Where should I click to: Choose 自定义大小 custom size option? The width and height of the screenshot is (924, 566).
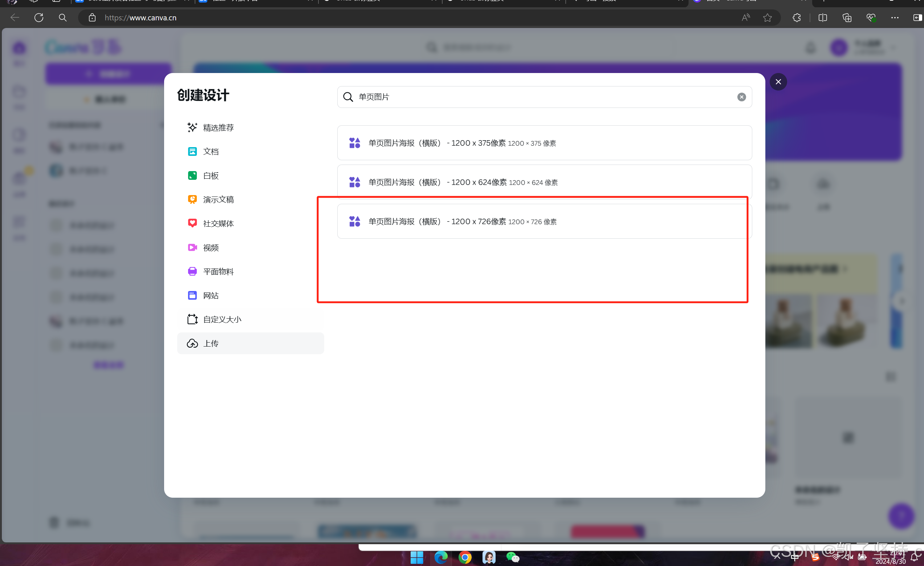click(222, 319)
